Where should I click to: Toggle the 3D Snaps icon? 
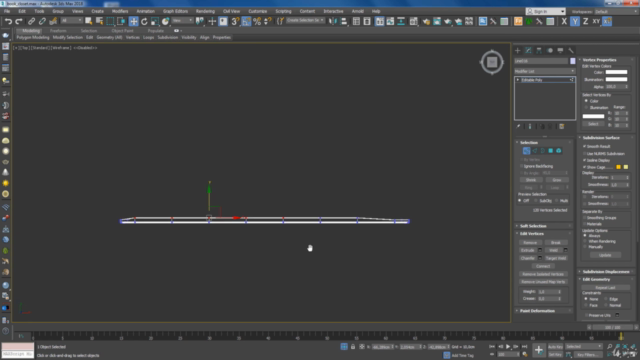[235, 21]
